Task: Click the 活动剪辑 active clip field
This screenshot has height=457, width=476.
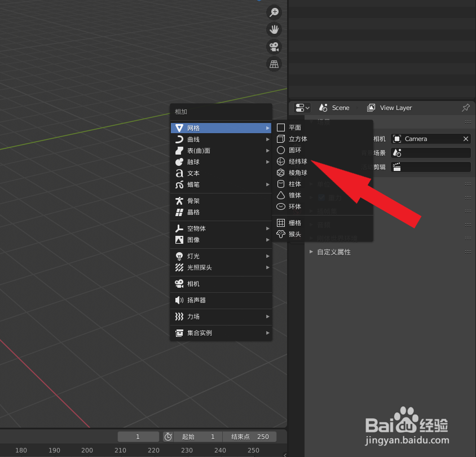Action: 430,166
